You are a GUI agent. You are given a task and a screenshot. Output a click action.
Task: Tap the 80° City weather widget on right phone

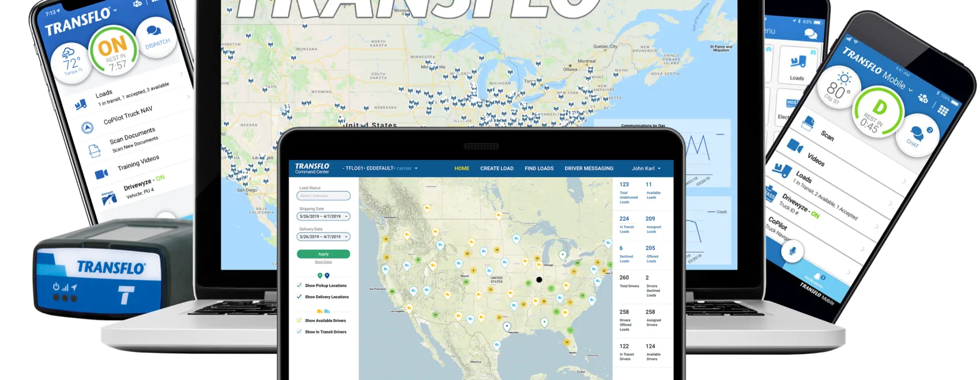839,88
